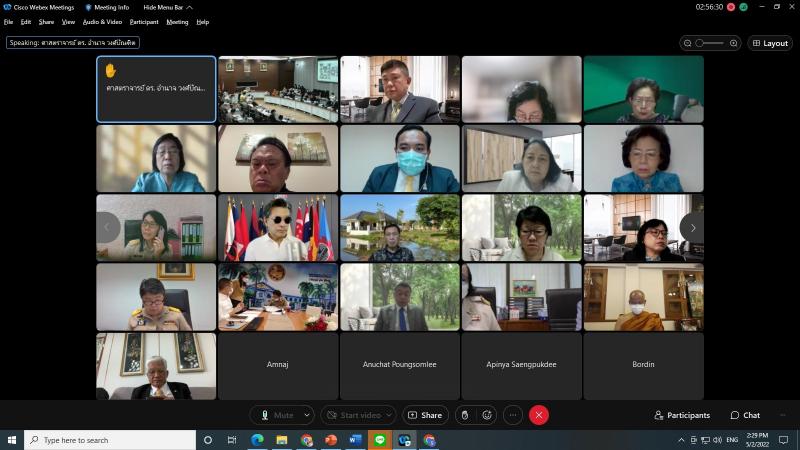Open Cortana circle icon on taskbar
800x450 pixels.
point(208,440)
